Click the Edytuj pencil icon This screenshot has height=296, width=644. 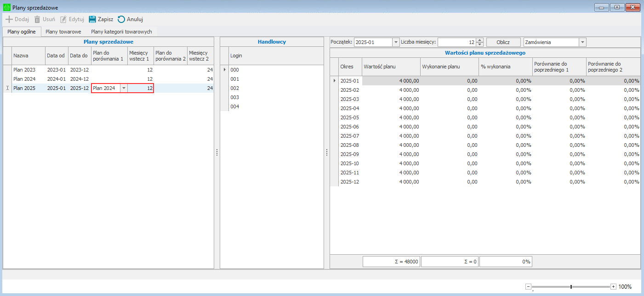pyautogui.click(x=63, y=19)
